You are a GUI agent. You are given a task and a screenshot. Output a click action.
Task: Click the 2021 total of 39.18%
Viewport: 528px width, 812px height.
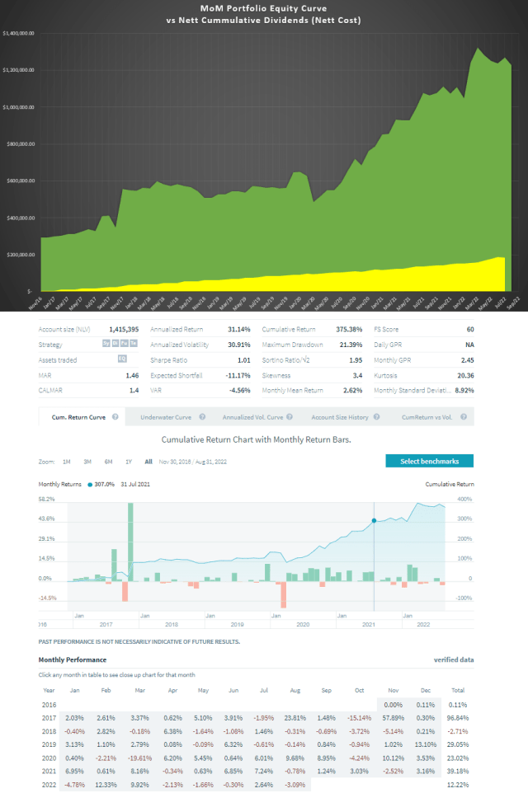[x=458, y=772]
